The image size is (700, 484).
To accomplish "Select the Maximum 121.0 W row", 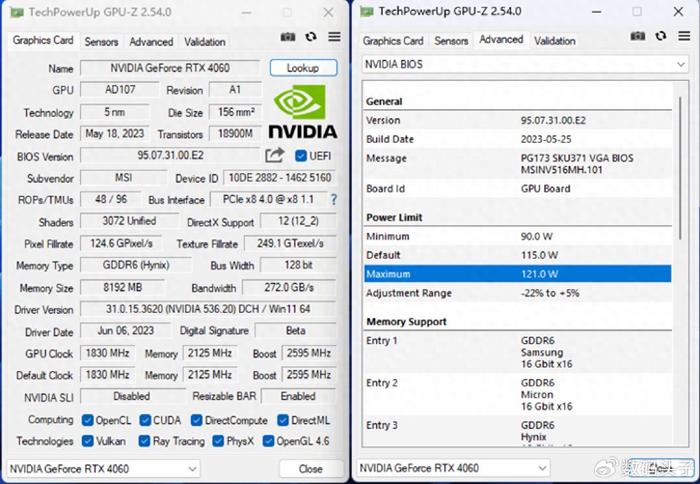I will point(517,274).
